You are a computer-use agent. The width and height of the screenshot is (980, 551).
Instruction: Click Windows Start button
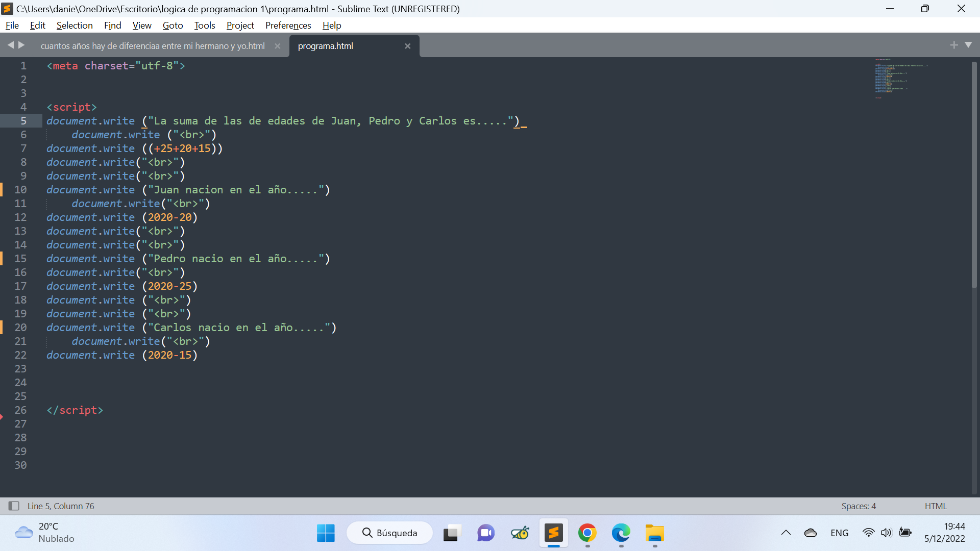325,533
